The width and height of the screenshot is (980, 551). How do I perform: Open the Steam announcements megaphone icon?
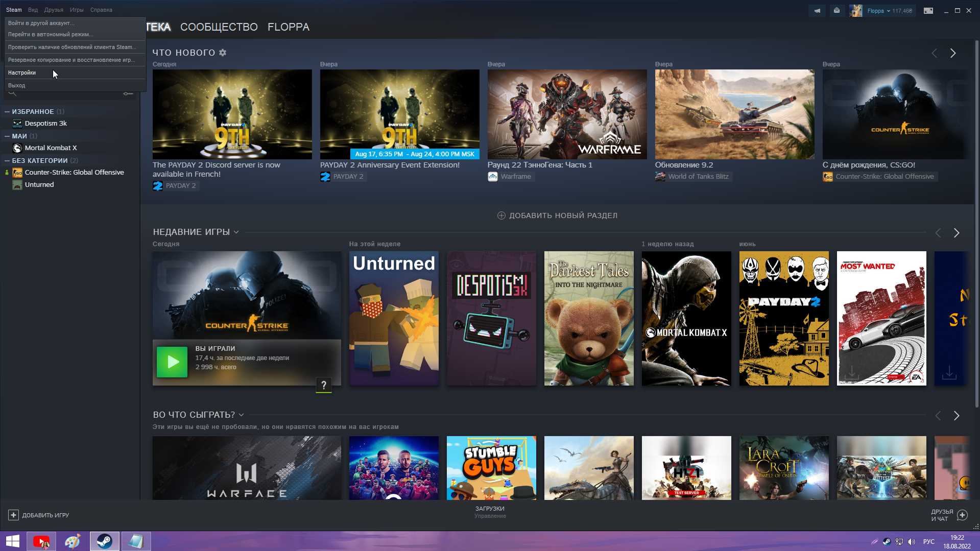pyautogui.click(x=817, y=11)
